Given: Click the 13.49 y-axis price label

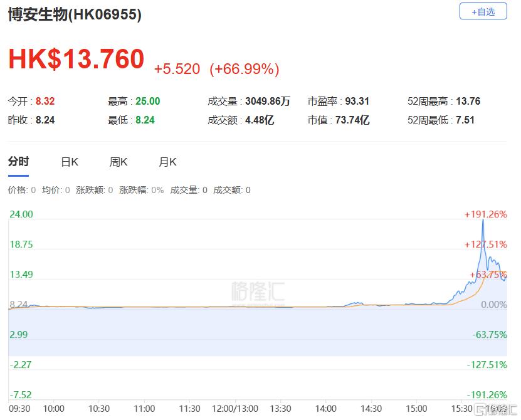Looking at the screenshot, I should 21,274.
